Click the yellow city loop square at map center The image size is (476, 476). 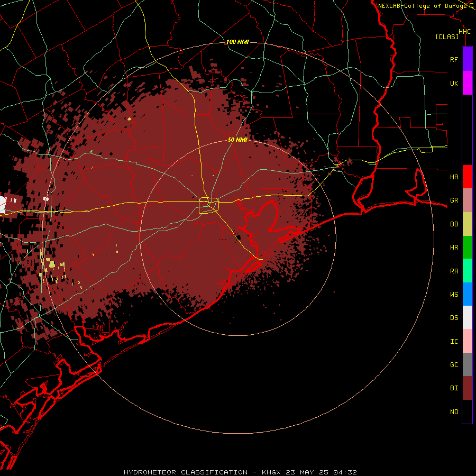(x=209, y=205)
